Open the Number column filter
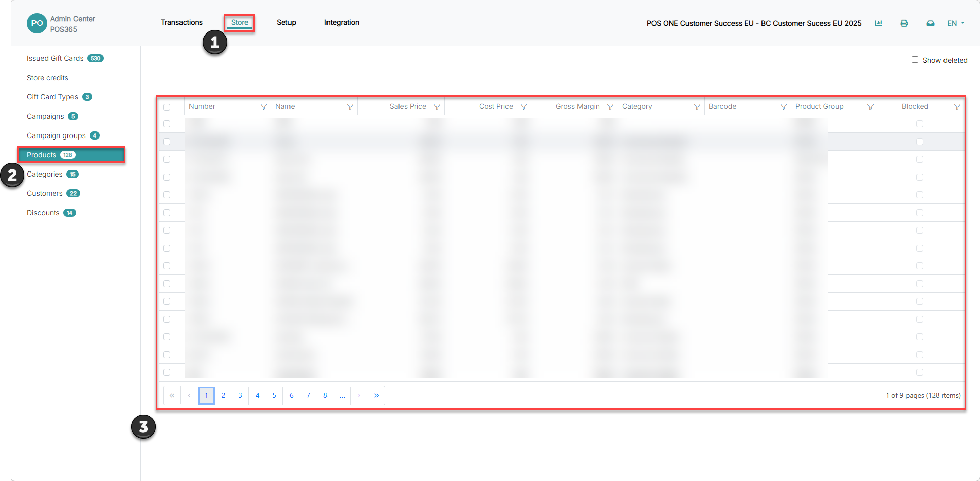Image resolution: width=980 pixels, height=481 pixels. pos(264,107)
